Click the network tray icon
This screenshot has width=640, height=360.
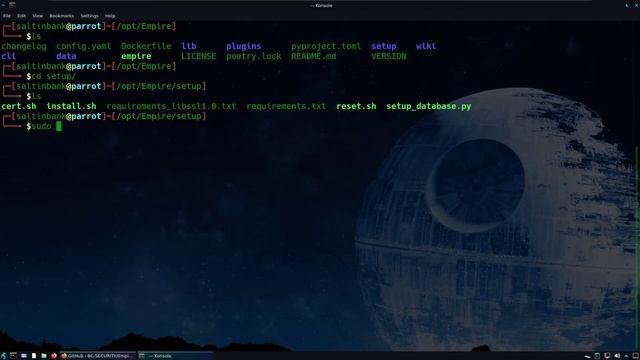[x=607, y=356]
